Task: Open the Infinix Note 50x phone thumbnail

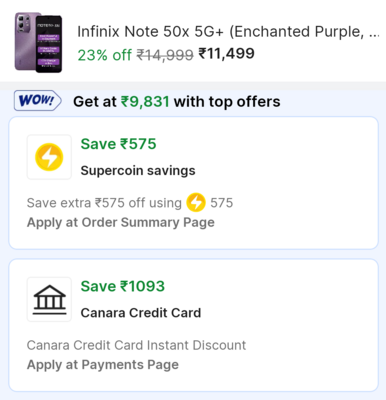Action: pos(38,42)
